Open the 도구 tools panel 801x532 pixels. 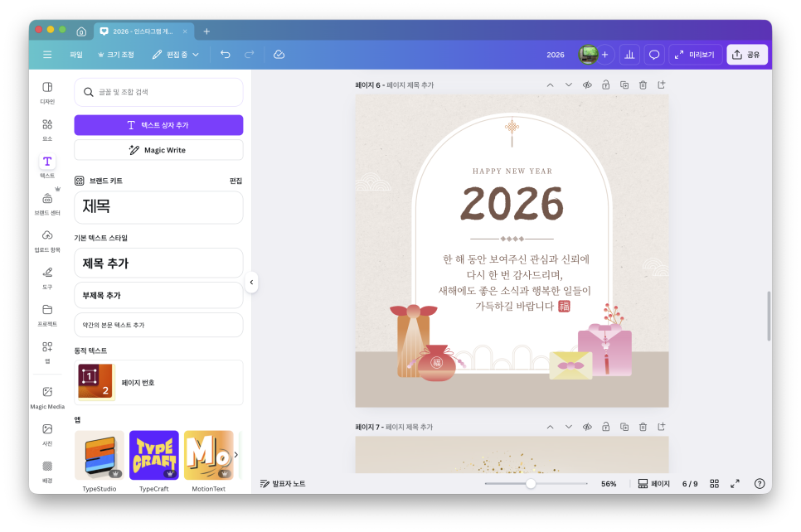[47, 278]
